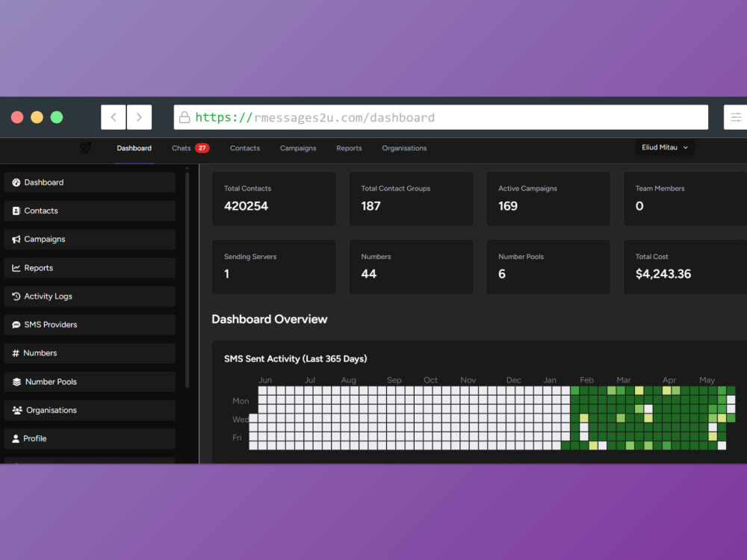Click the green macOS fullscreen button
The image size is (747, 560).
tap(57, 117)
